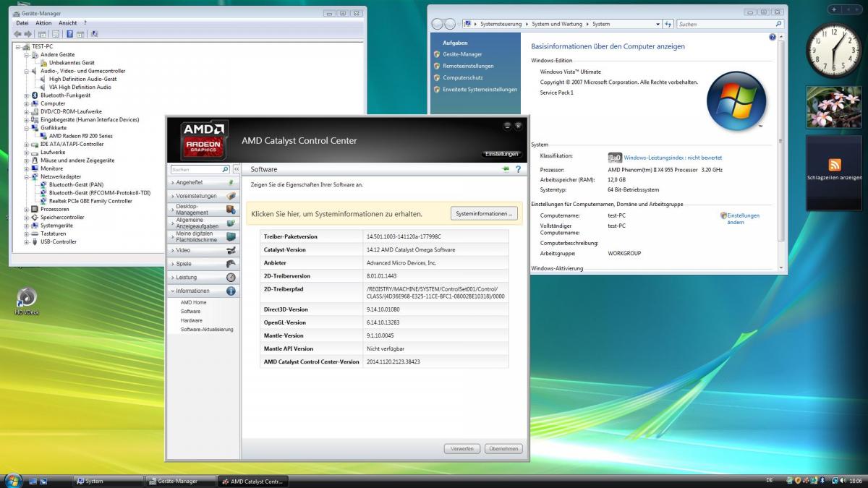Click the flower slideshow gadget thumbnail
868x488 pixels.
coord(833,108)
